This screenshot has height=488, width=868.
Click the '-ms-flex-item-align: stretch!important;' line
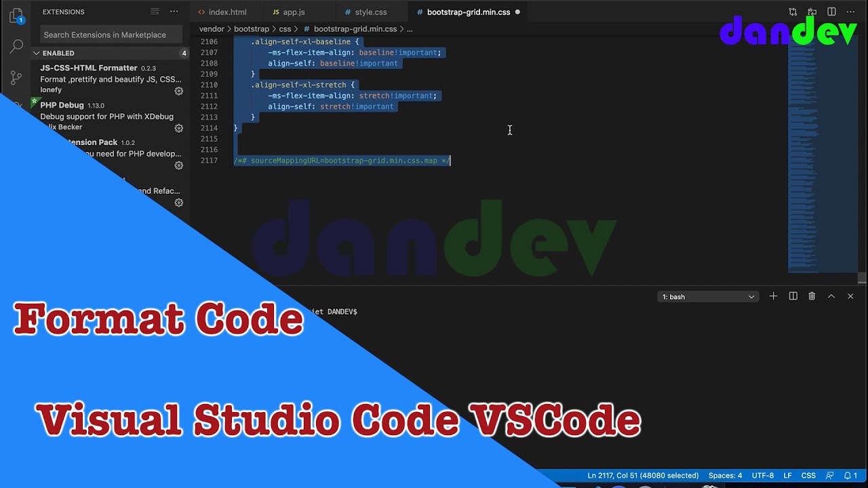tap(353, 96)
